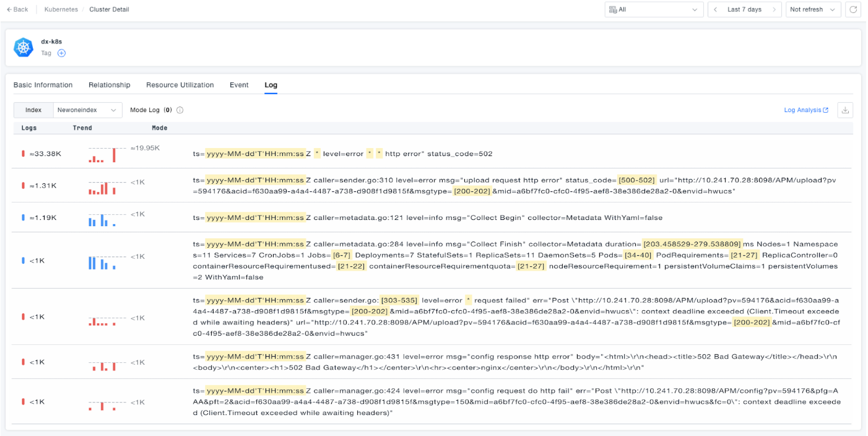Screen dimensions: 868x436
Task: Go to the Relationship tab
Action: tap(109, 85)
